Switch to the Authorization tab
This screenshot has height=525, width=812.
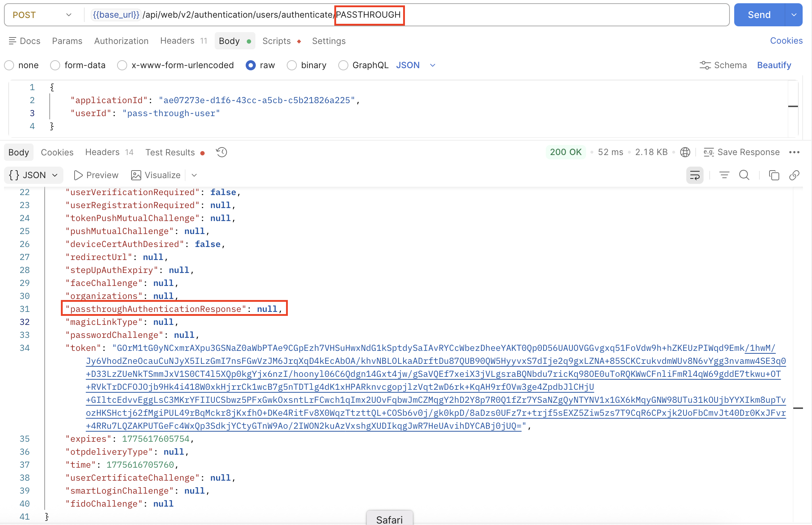[x=121, y=41]
